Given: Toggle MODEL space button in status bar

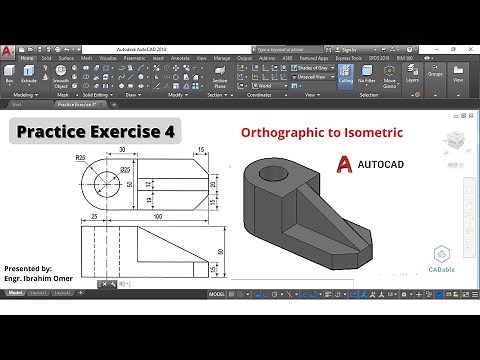Looking at the screenshot, I should (x=217, y=294).
